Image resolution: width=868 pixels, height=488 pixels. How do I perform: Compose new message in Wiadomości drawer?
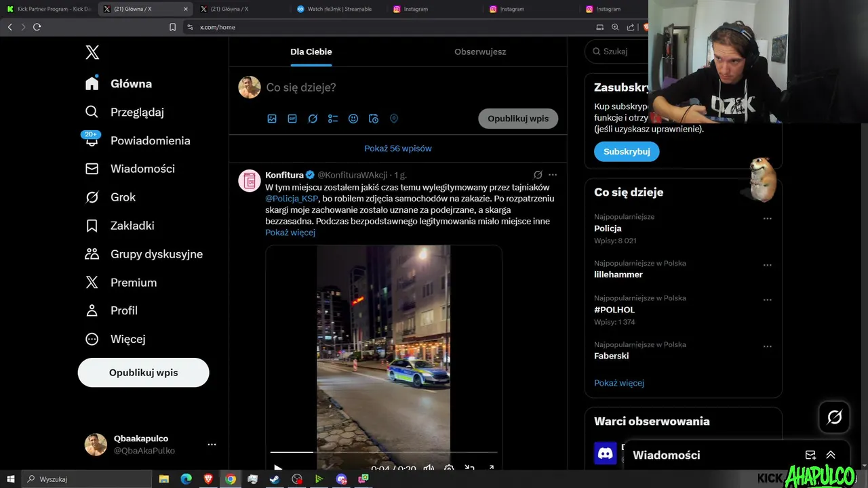810,455
